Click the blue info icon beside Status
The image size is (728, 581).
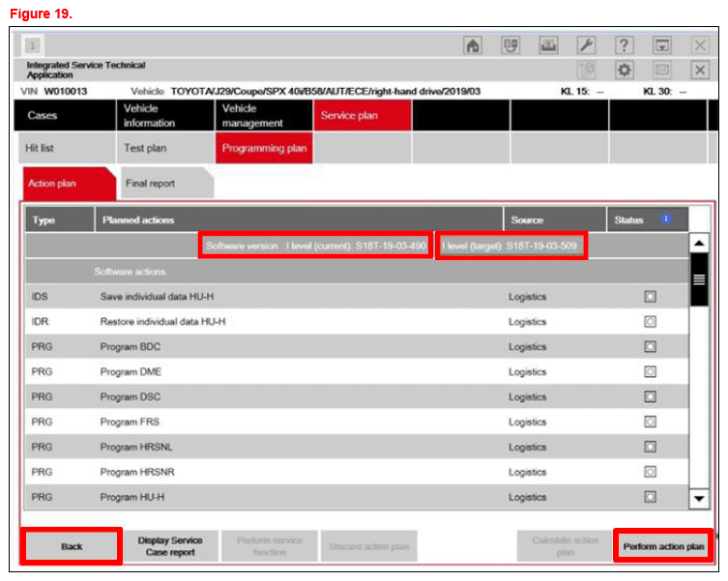666,219
